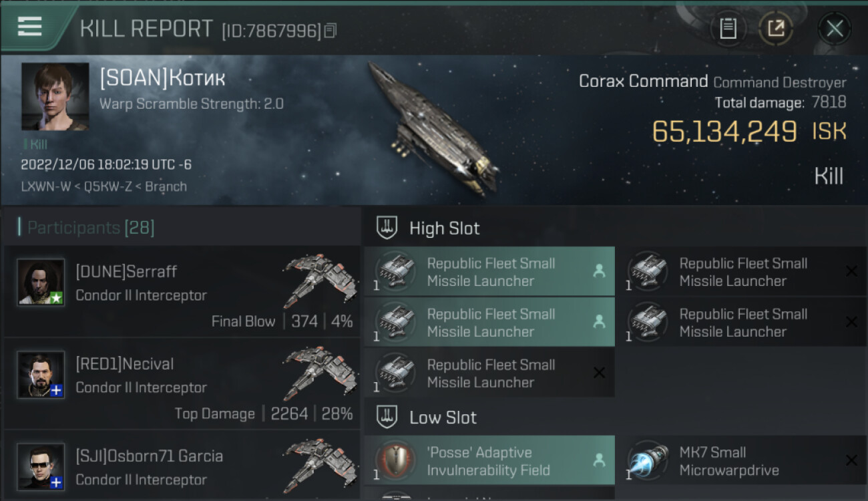Click the High Slot shield icon
Viewport: 868px width, 501px height.
[387, 228]
